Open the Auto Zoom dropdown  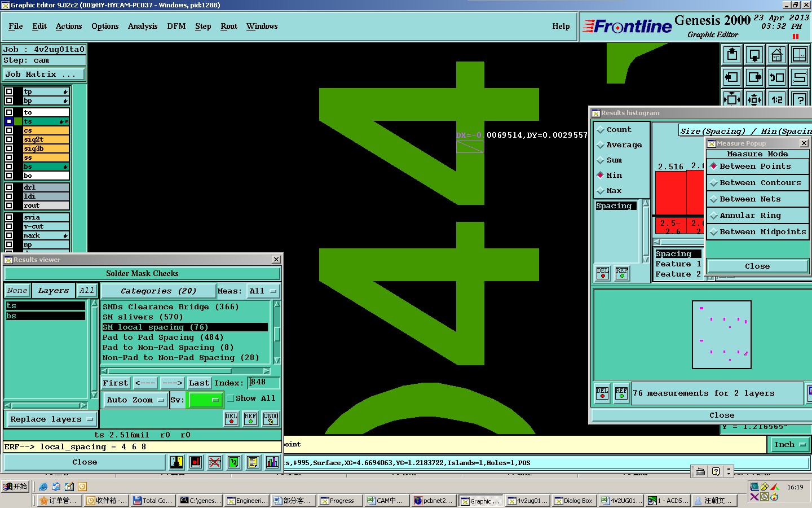(x=135, y=400)
